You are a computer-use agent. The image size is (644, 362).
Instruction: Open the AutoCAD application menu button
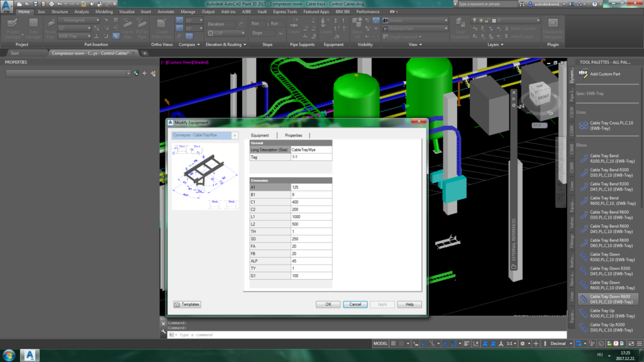tap(6, 6)
